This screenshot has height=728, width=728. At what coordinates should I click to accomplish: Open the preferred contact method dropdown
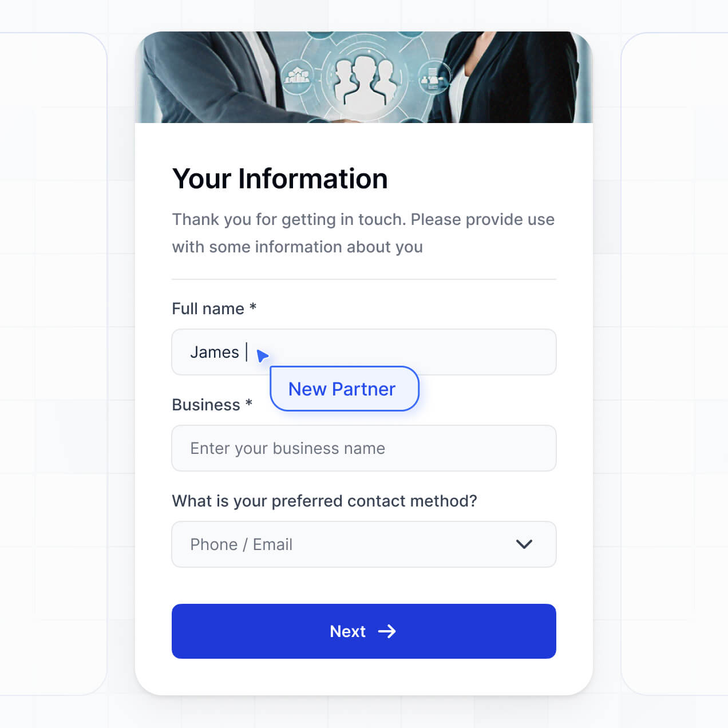(364, 544)
